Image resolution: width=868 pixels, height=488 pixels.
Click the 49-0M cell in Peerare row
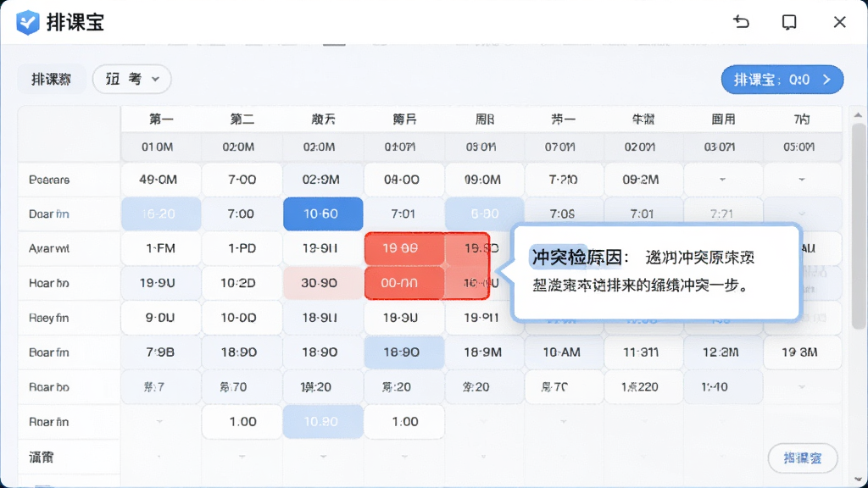click(x=161, y=180)
